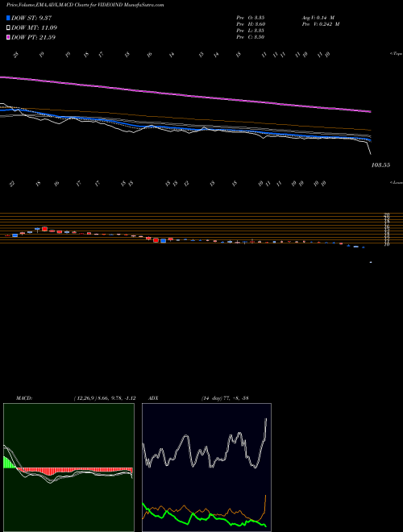This screenshot has height=532, width=403.
Task: Click the Avg V: 0.14 M value
Action: click(x=318, y=18)
